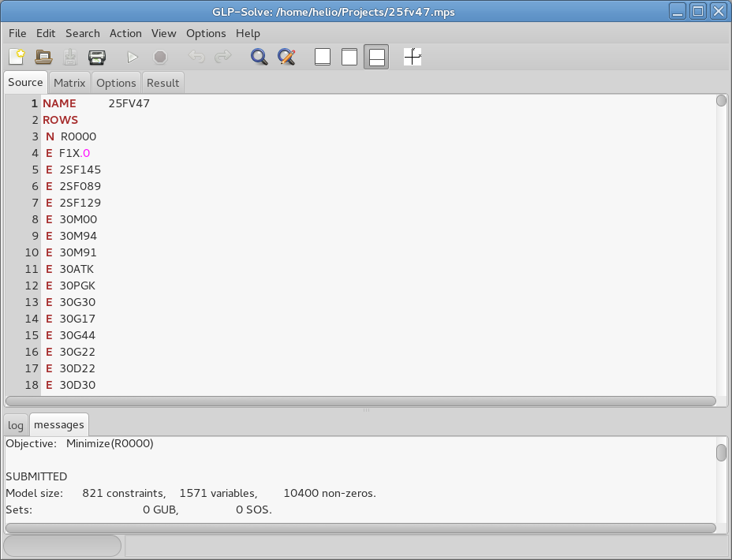Screen dimensions: 732x560
Task: Click row name 2SF145
Action: (x=80, y=170)
